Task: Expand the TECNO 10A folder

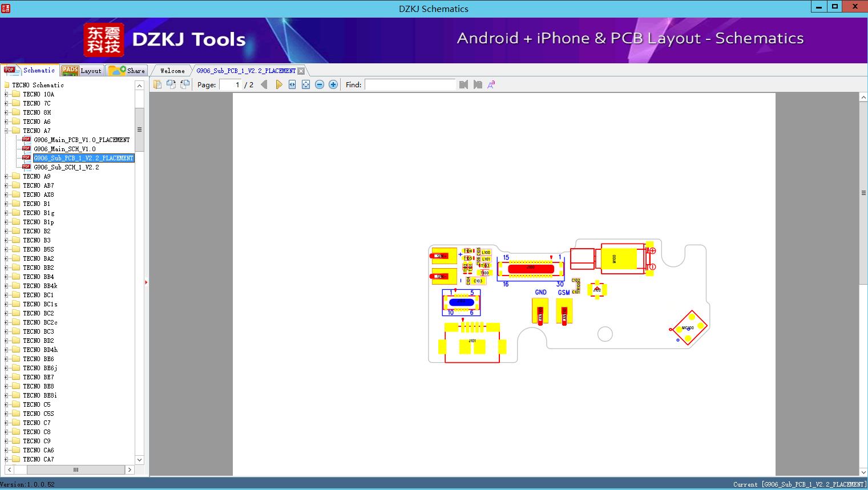Action: [6, 94]
